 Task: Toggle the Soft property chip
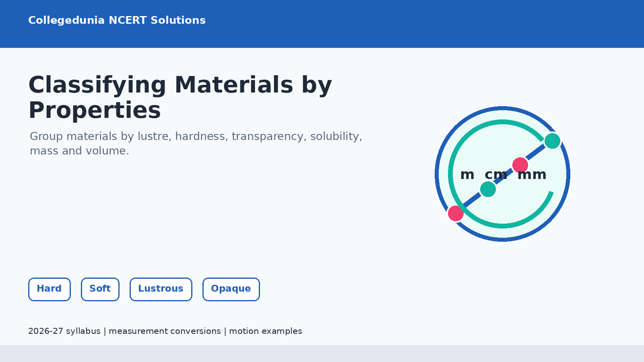[100, 289]
